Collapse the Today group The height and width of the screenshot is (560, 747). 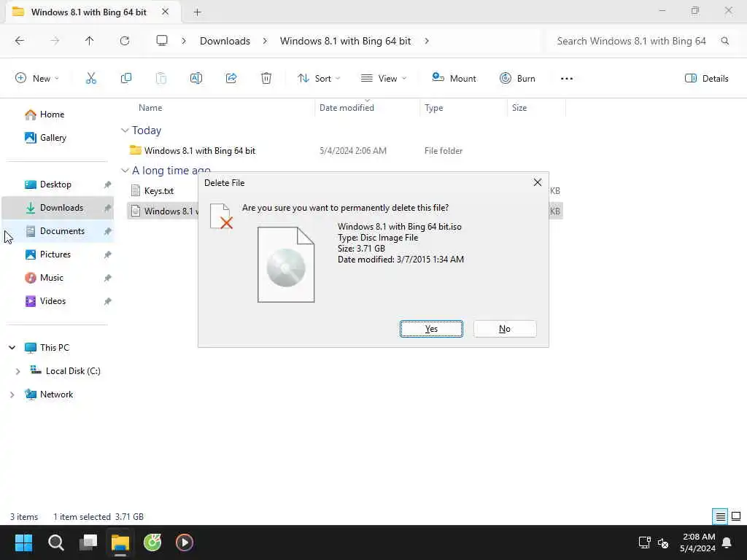coord(125,131)
